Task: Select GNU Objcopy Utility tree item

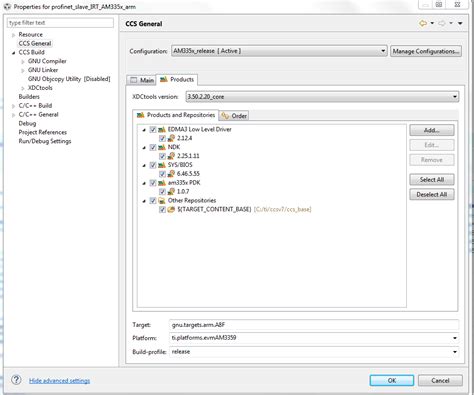Action: [69, 79]
